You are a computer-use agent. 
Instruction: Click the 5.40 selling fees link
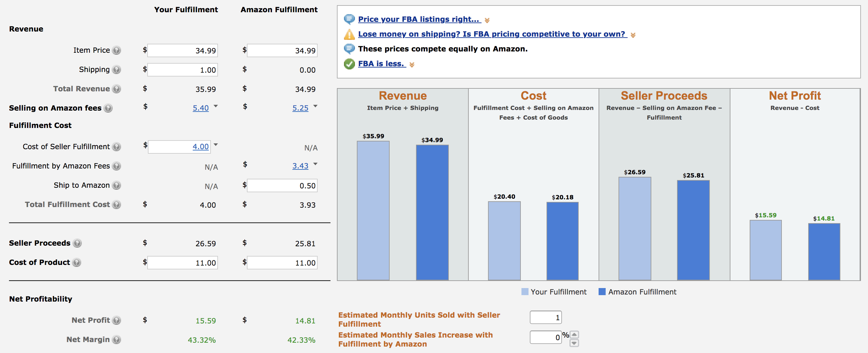tap(201, 108)
